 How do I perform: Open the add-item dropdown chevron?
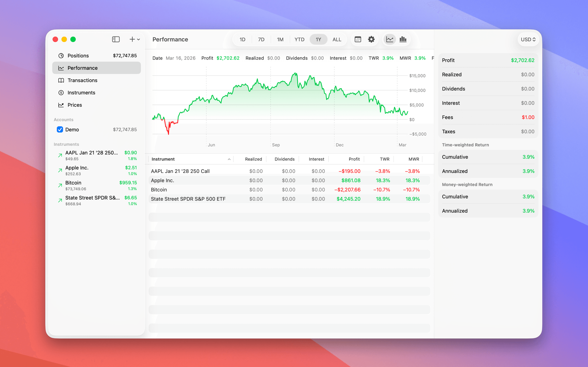(138, 39)
